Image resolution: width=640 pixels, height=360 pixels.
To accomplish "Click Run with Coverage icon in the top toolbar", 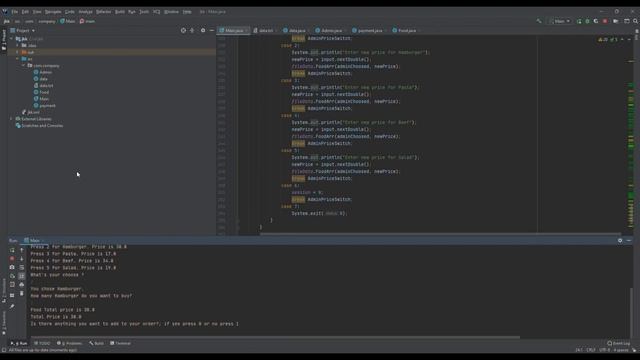I will coord(596,21).
